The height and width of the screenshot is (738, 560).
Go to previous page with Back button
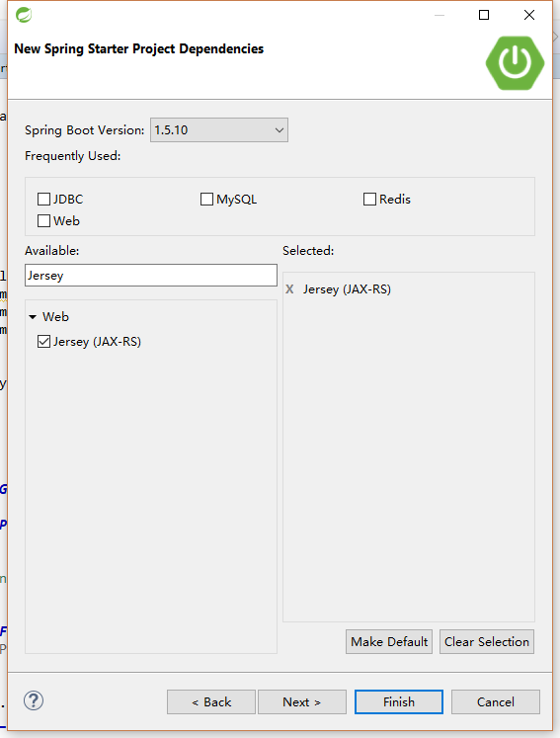pos(211,701)
